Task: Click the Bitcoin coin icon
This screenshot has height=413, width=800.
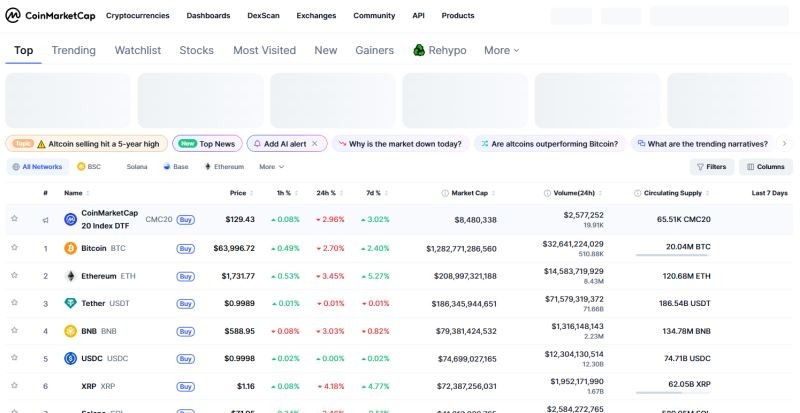Action: [70, 249]
